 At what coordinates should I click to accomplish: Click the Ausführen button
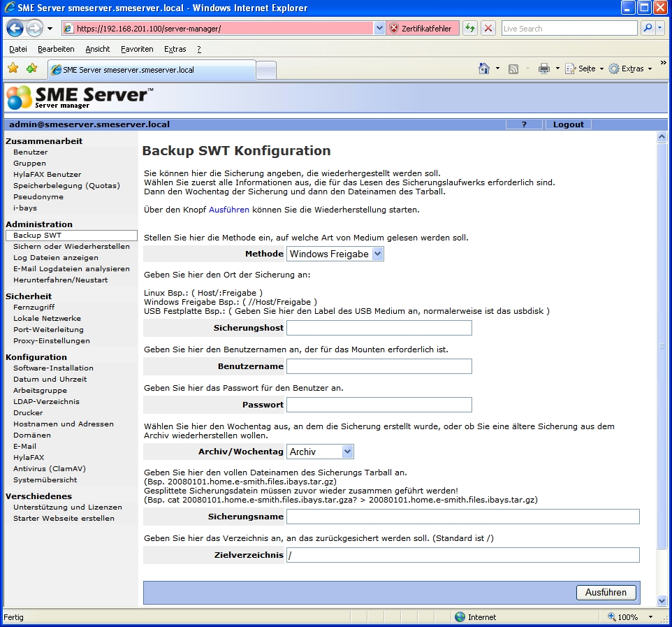click(606, 593)
